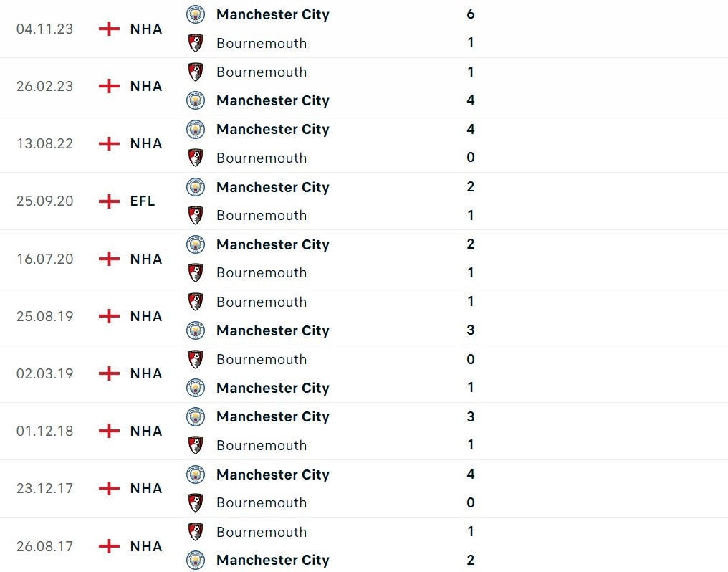Click England flag beside 23.12.17 match

109,488
